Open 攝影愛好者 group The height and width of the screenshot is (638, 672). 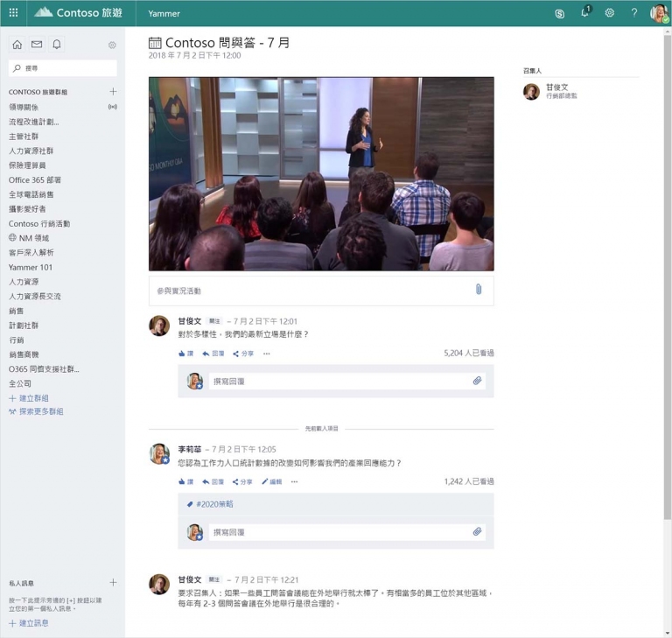tap(27, 209)
